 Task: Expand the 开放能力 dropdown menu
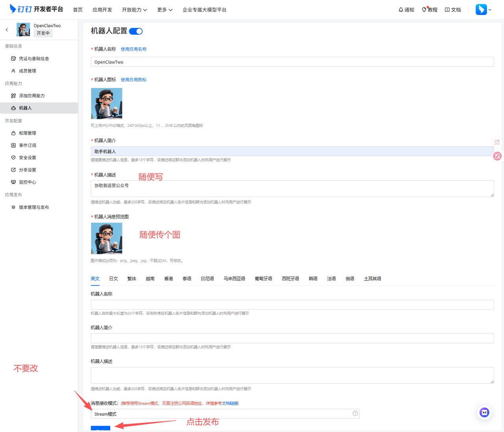[x=134, y=10]
